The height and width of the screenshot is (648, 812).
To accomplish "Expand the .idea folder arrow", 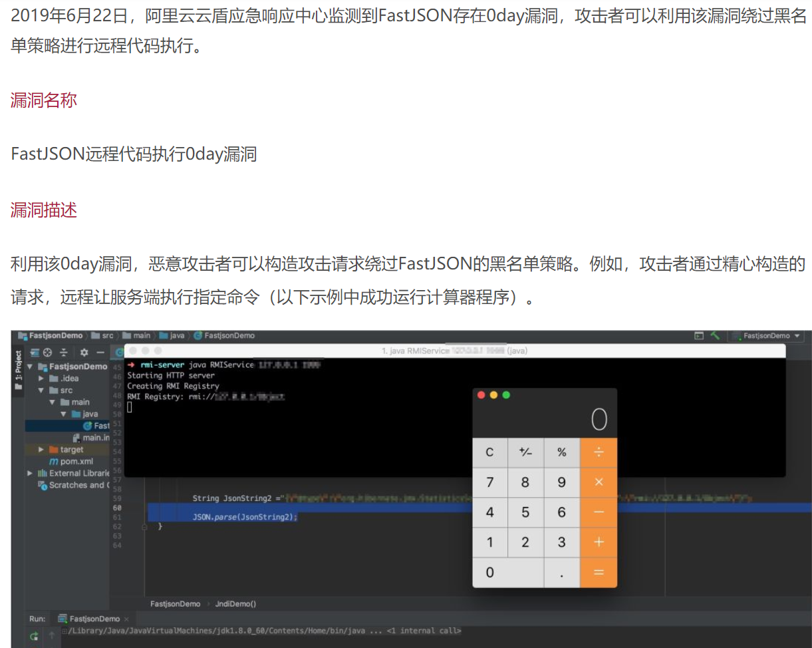I will (41, 379).
